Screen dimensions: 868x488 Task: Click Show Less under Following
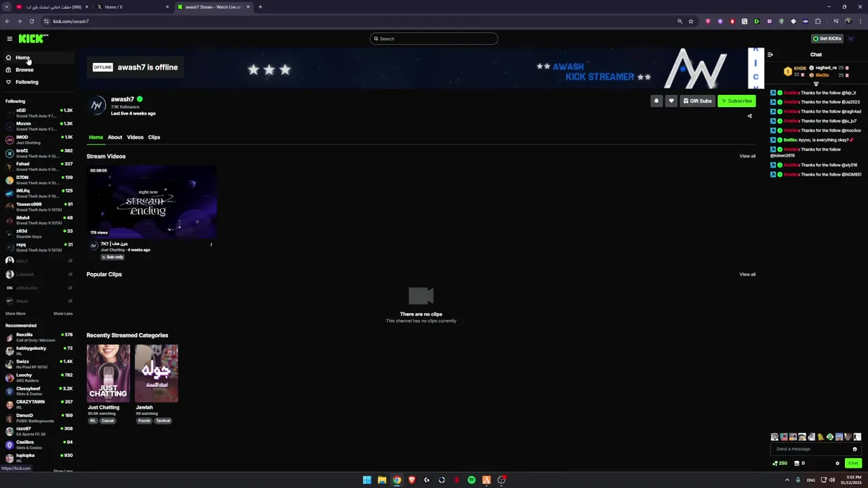(x=63, y=314)
